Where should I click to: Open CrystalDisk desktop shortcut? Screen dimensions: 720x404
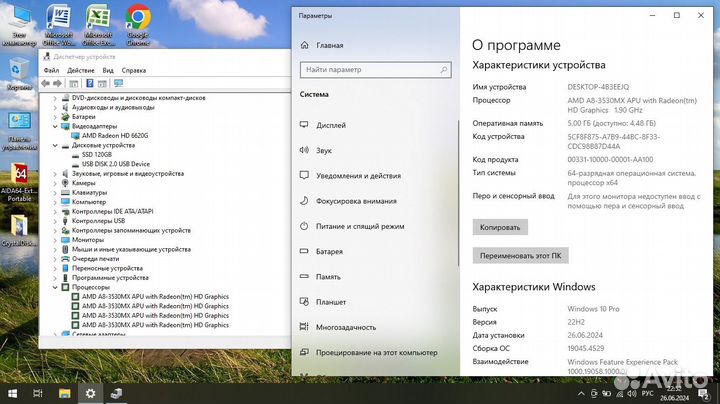pyautogui.click(x=19, y=230)
